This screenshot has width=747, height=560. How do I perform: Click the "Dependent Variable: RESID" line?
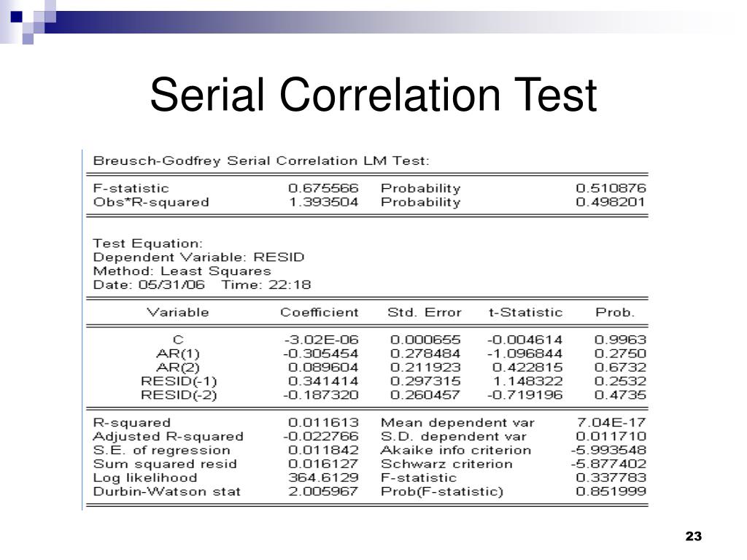click(x=198, y=257)
